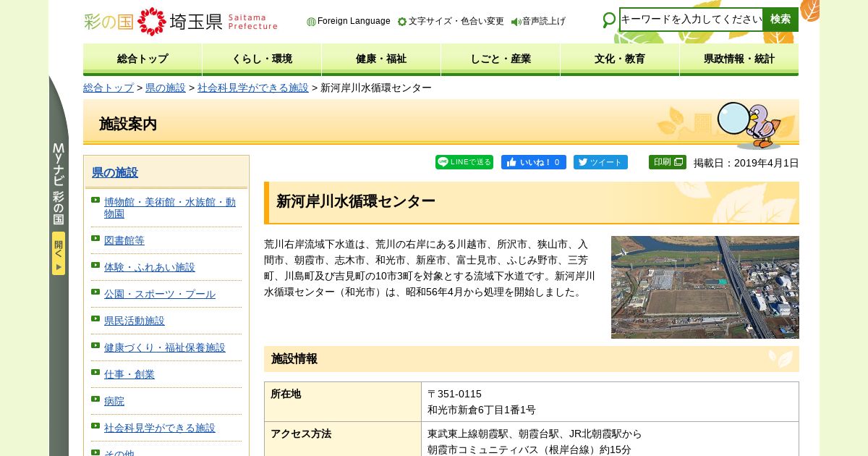Screen dimensions: 868x456
Task: Click arrow bullet beside 仕事・創業
Action: (x=95, y=372)
